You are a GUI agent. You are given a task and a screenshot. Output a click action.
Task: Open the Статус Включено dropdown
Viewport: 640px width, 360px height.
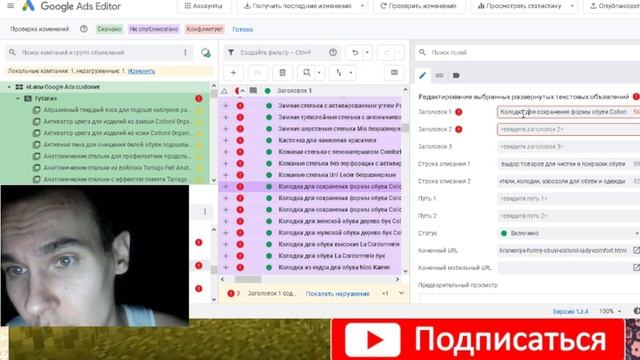click(569, 233)
